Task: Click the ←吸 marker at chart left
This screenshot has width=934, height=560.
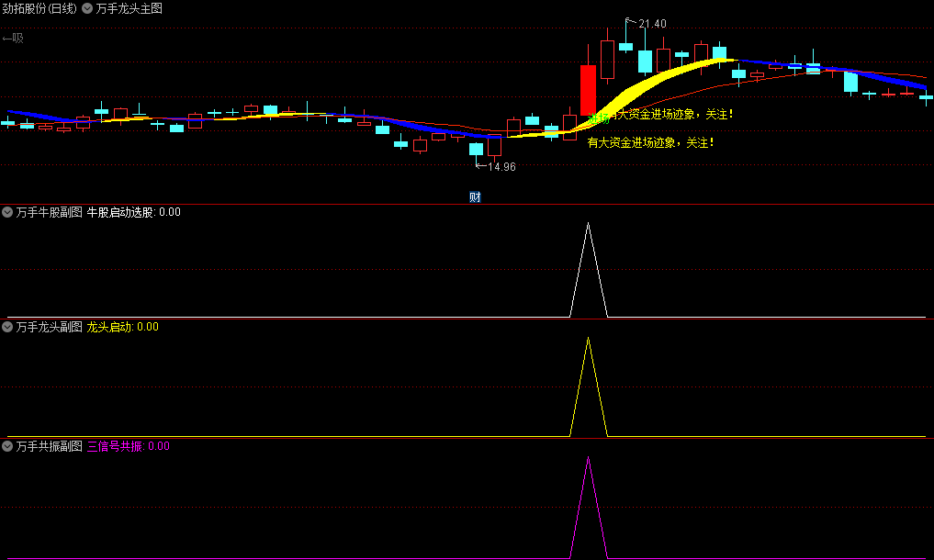Action: (x=13, y=39)
